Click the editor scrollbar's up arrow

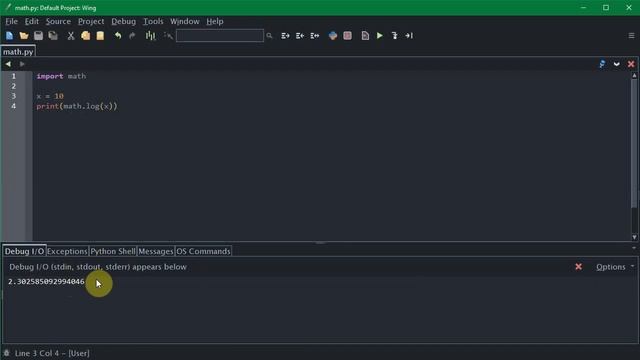[634, 76]
